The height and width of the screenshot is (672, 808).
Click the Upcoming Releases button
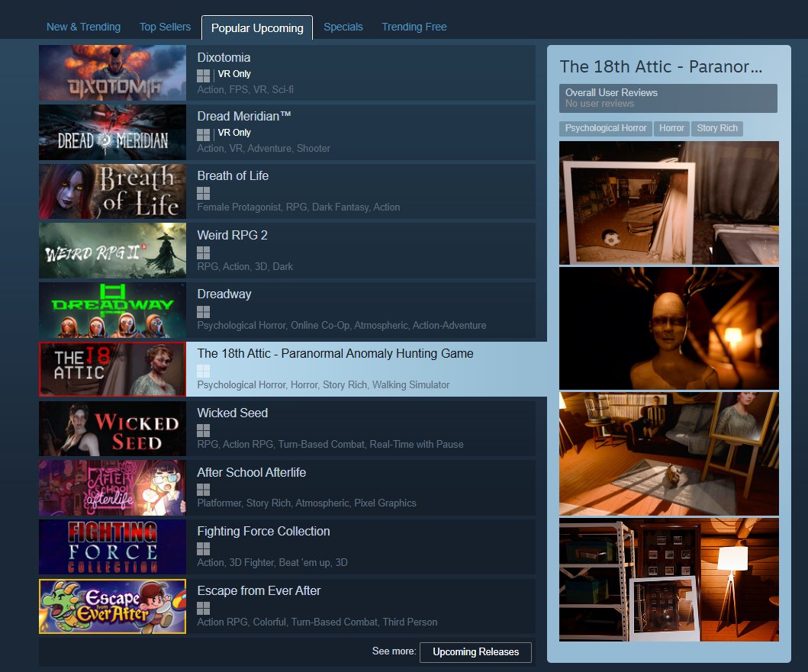click(475, 652)
